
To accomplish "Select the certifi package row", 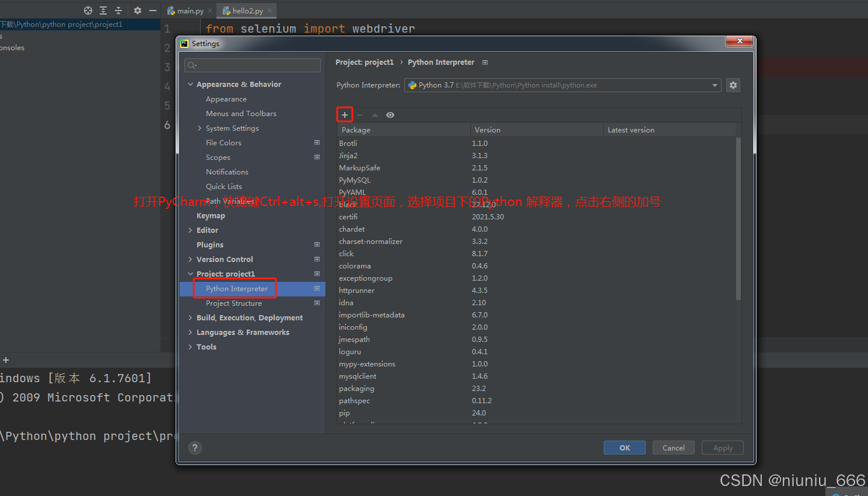I will [x=537, y=217].
